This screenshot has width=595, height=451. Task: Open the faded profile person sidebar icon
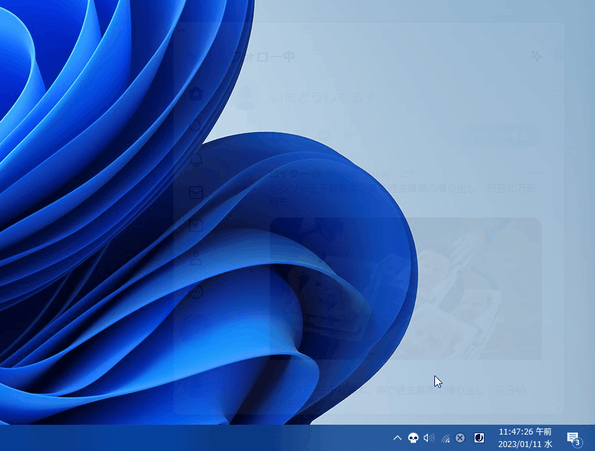[x=196, y=259]
